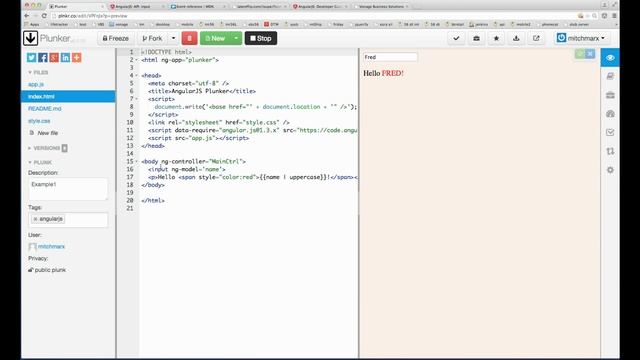The width and height of the screenshot is (640, 360).
Task: Click the Fred name input in preview
Action: click(x=390, y=57)
